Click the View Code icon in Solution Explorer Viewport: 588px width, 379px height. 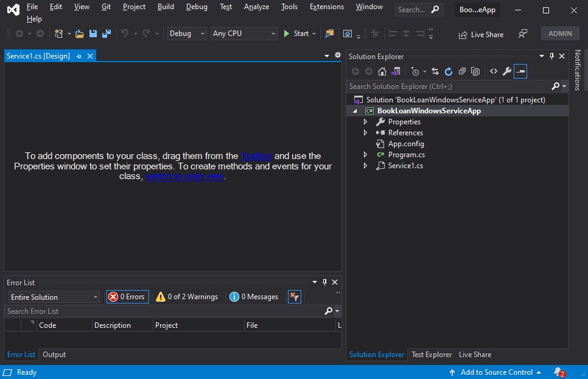point(494,71)
